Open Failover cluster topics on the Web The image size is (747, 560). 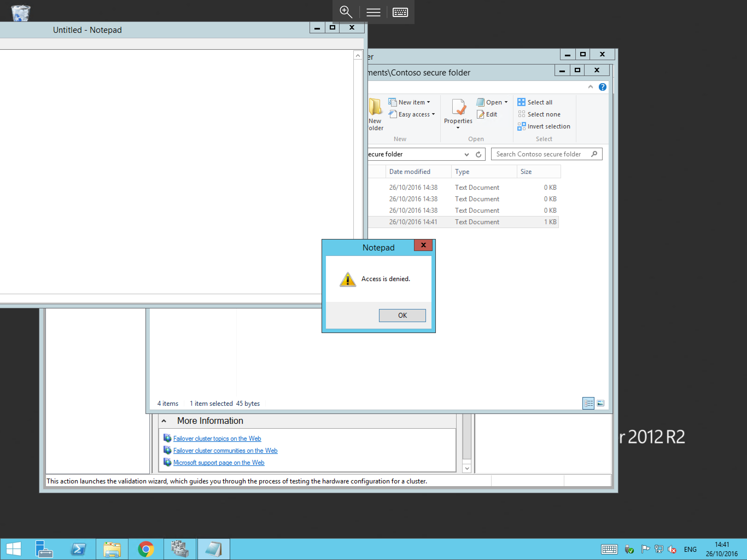217,438
